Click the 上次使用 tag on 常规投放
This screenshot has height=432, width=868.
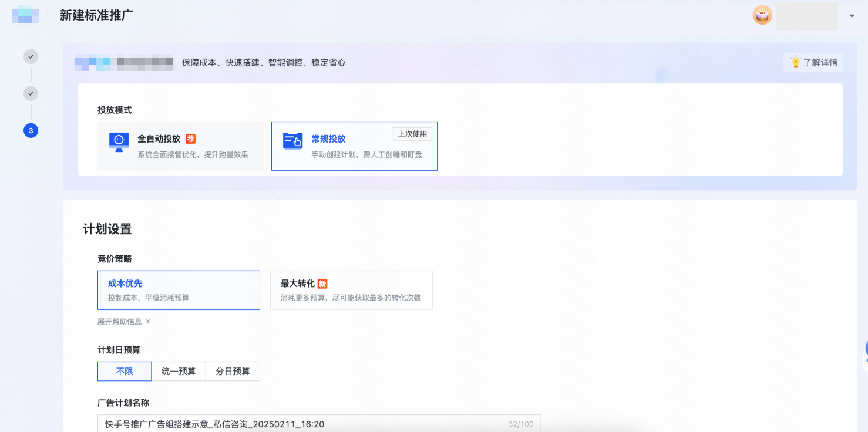pyautogui.click(x=412, y=133)
